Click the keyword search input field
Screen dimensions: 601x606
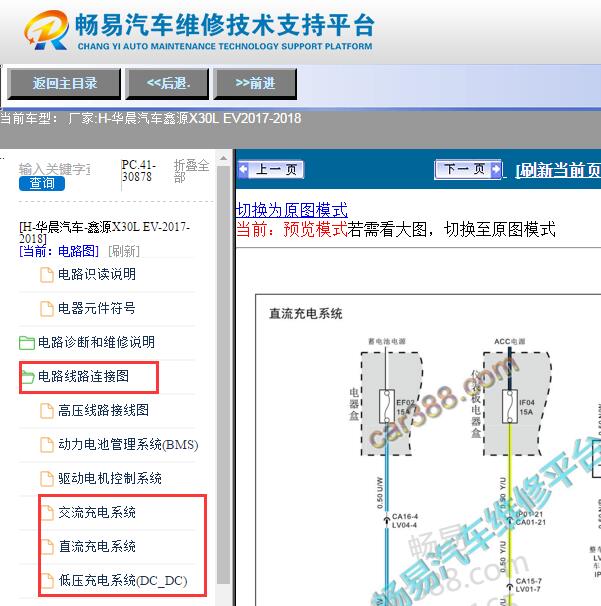54,169
